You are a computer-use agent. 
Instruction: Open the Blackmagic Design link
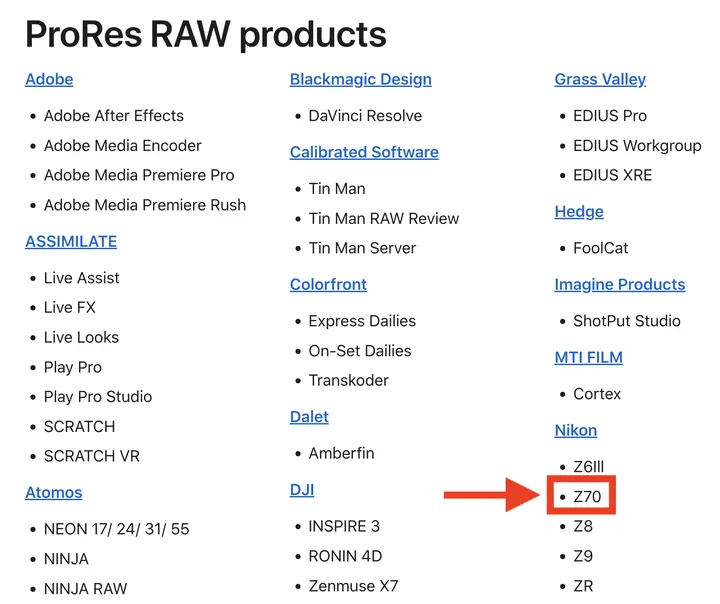coord(360,79)
